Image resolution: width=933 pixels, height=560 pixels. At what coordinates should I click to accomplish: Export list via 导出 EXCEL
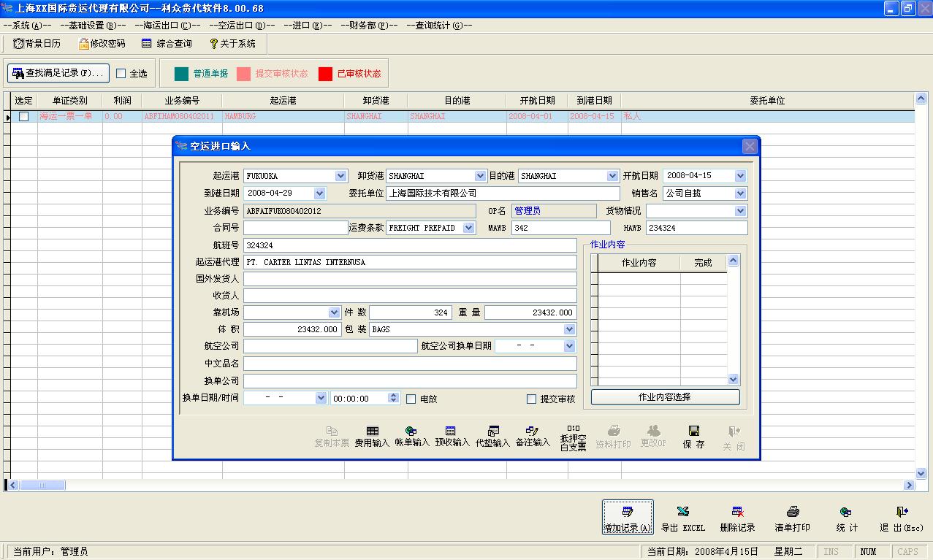click(683, 518)
